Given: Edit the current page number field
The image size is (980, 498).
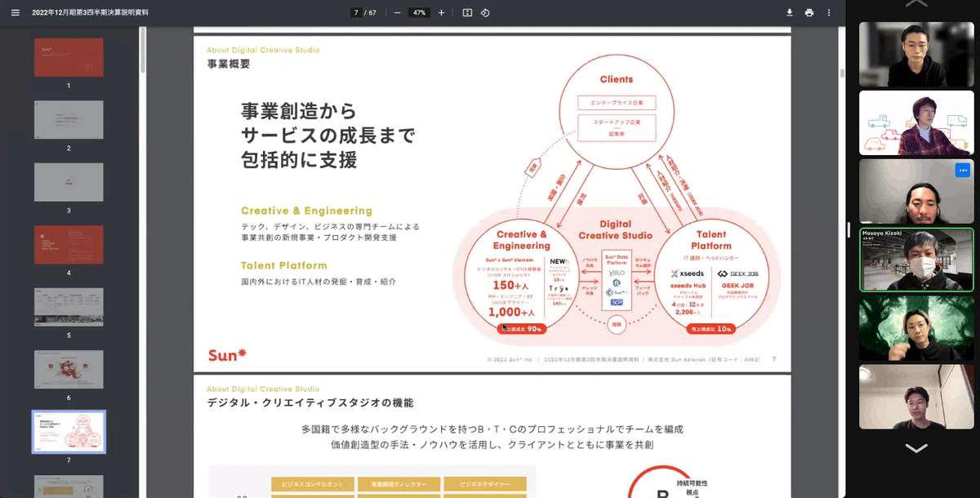Looking at the screenshot, I should tap(356, 12).
